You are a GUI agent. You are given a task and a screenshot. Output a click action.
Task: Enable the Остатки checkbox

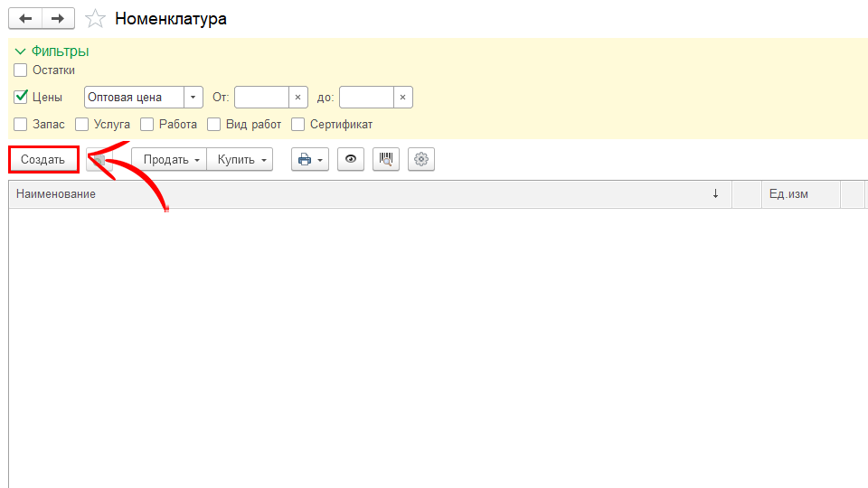tap(21, 70)
